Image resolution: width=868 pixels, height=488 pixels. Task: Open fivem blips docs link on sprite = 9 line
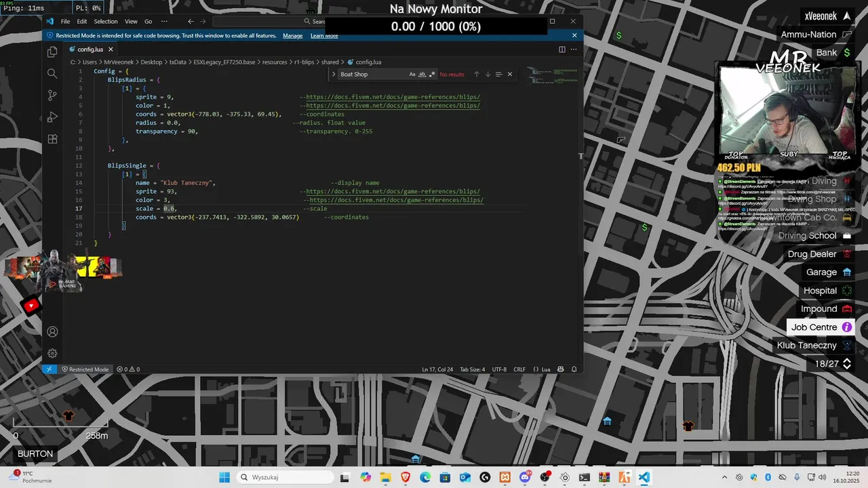(393, 97)
